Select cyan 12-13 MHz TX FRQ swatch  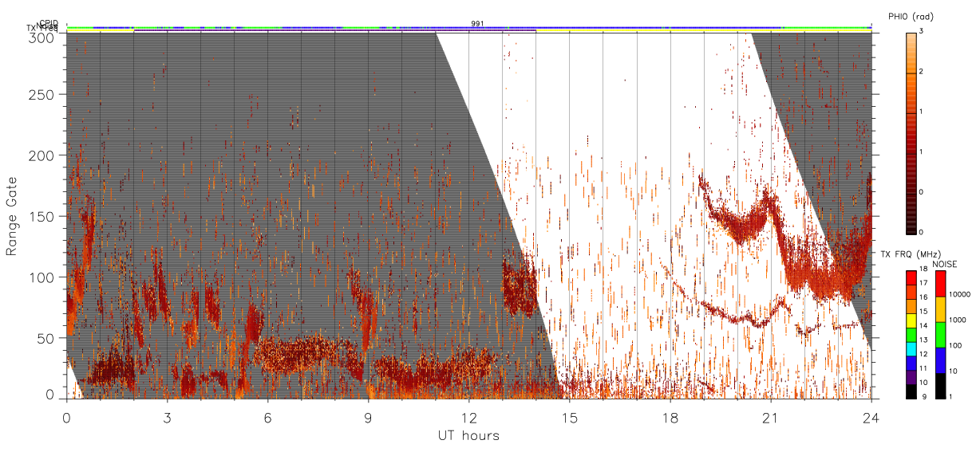(911, 349)
